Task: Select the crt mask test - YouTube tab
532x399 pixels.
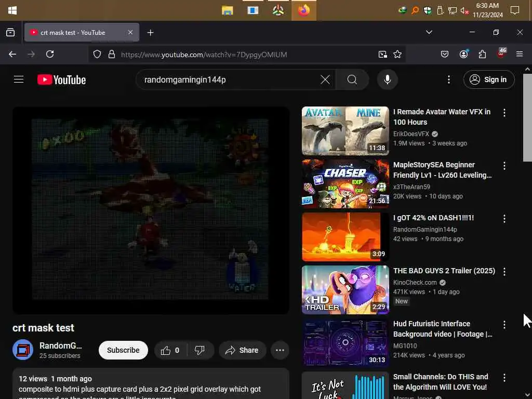Action: coord(82,33)
